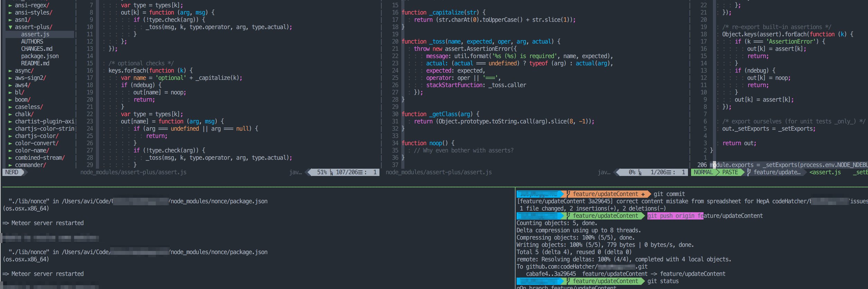Open CHANGES.md in the file tree
The image size is (868, 289).
pos(37,49)
